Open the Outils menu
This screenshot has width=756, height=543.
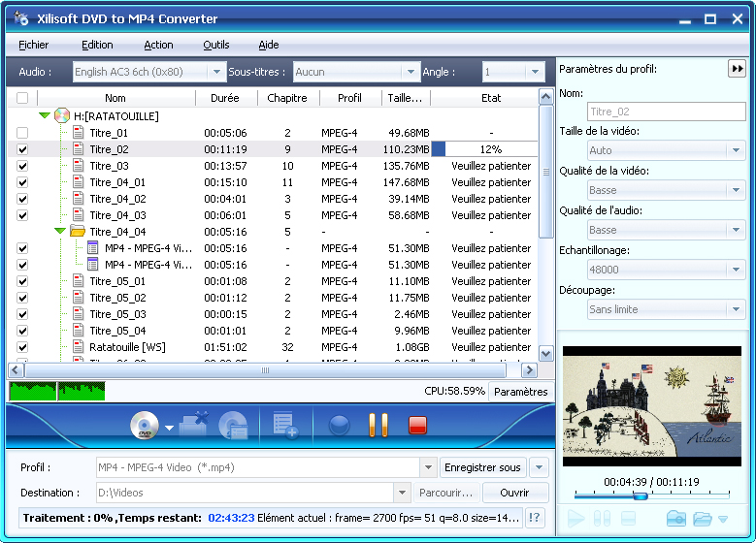click(x=216, y=45)
